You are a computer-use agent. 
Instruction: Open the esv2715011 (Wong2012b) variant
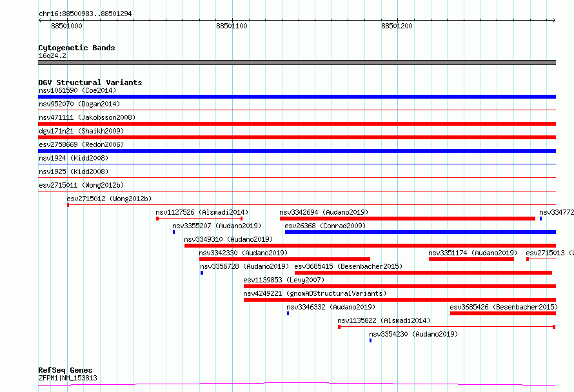(81, 185)
